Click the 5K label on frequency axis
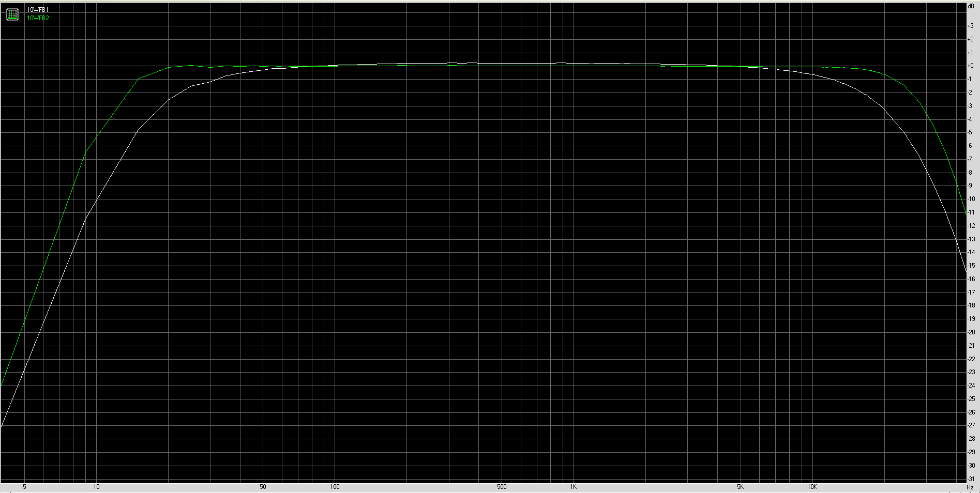The height and width of the screenshot is (493, 980). coord(740,487)
